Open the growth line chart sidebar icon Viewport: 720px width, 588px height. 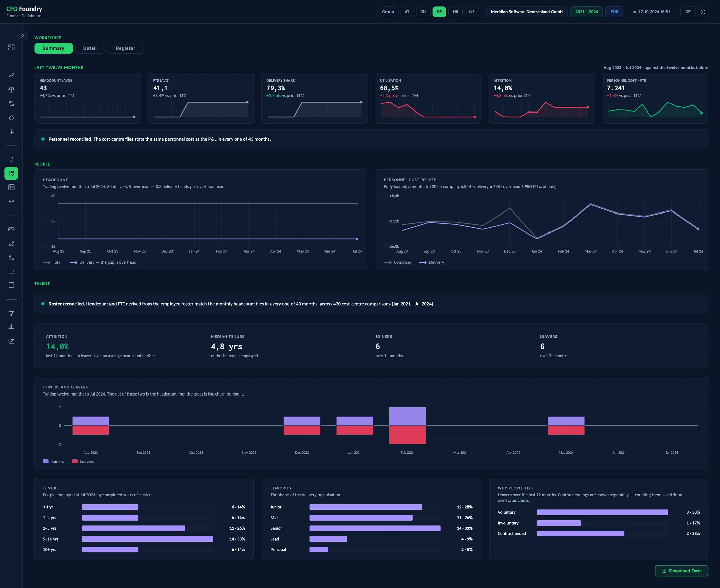point(12,243)
